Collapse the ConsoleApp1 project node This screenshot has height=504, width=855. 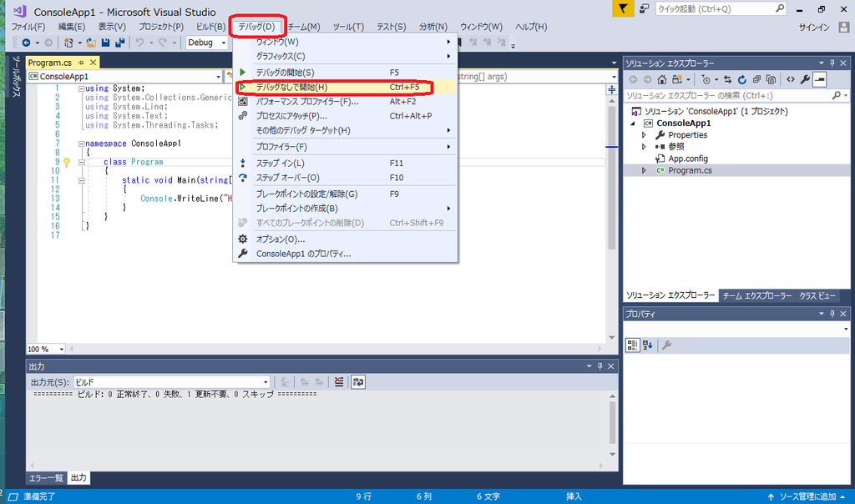click(x=633, y=123)
